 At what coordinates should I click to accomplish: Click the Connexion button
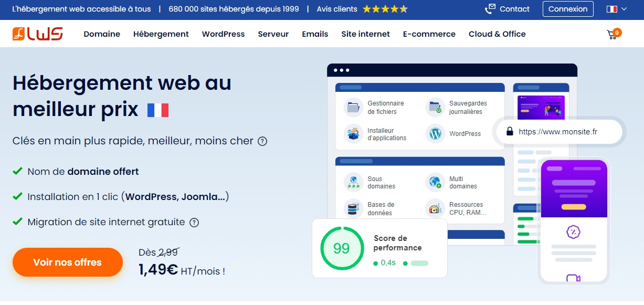point(568,9)
